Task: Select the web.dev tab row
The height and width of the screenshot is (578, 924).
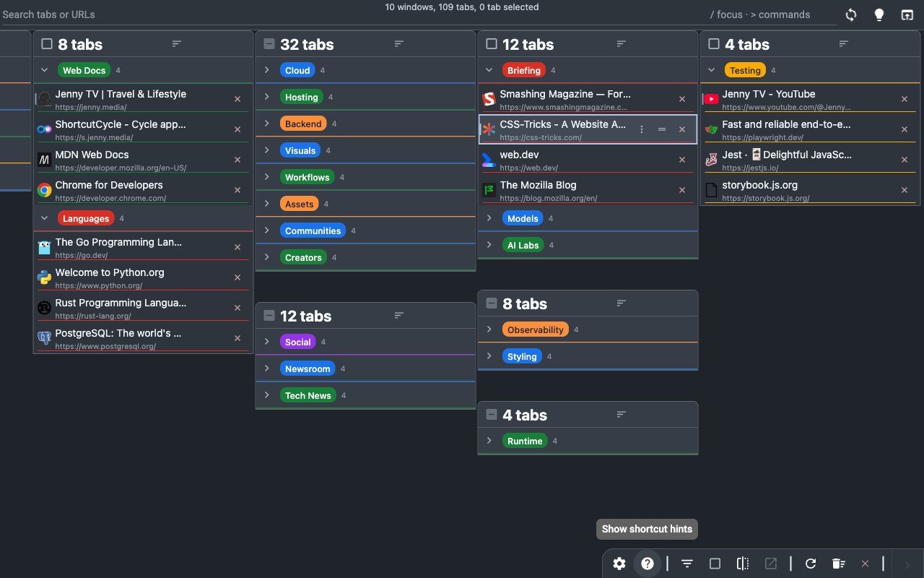Action: tap(588, 160)
